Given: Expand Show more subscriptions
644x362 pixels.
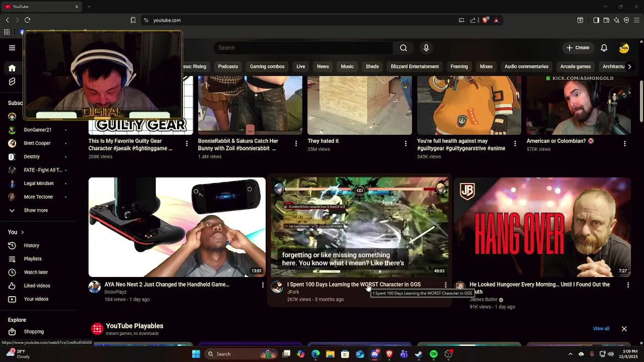Looking at the screenshot, I should point(35,210).
